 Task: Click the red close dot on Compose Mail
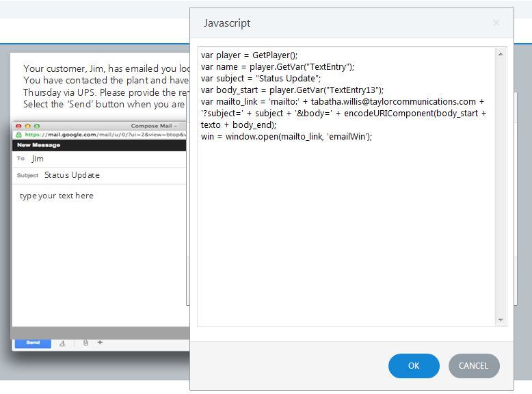[x=18, y=126]
